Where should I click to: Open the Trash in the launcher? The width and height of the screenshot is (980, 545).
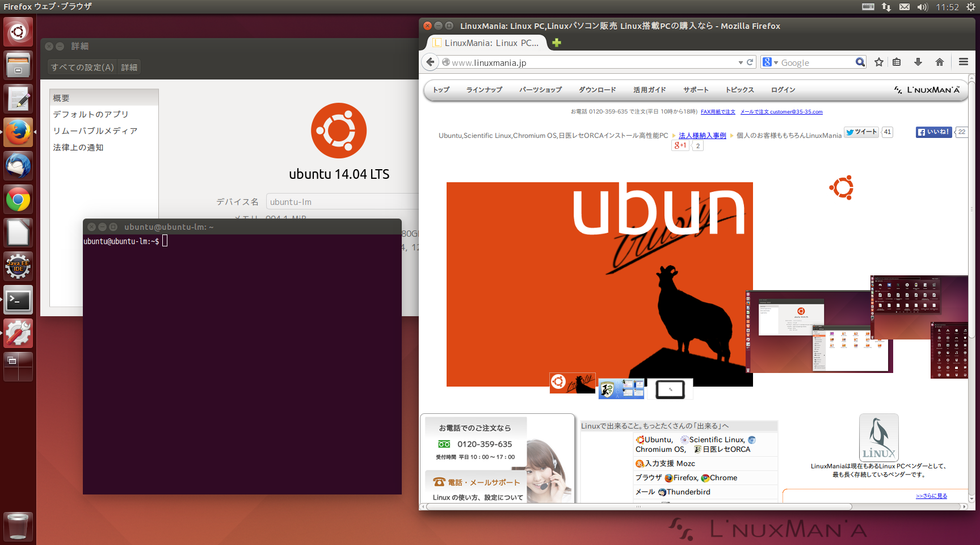click(18, 526)
